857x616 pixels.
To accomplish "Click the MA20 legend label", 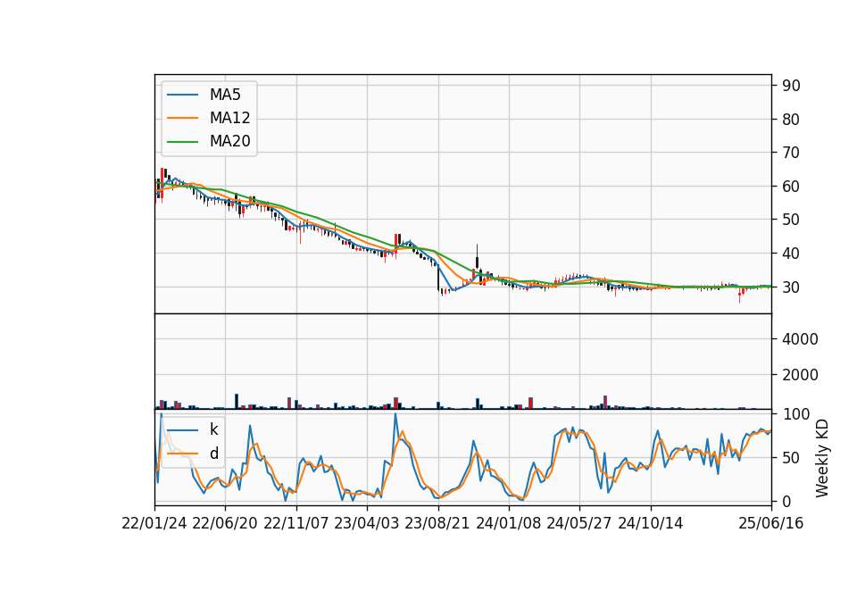I will (x=229, y=141).
